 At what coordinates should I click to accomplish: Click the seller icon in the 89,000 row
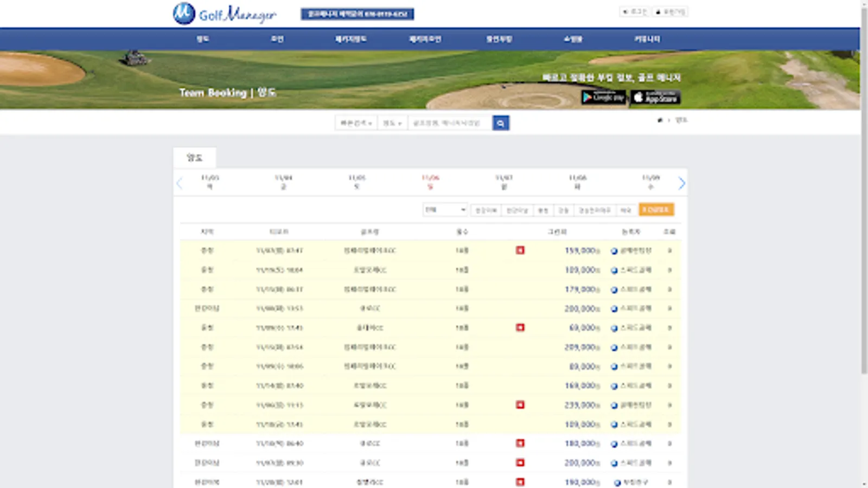pos(614,367)
